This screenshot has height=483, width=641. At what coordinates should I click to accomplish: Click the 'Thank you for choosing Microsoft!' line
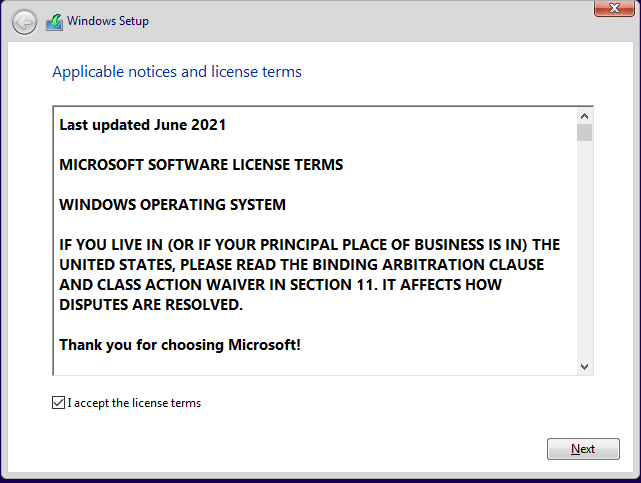tap(180, 345)
